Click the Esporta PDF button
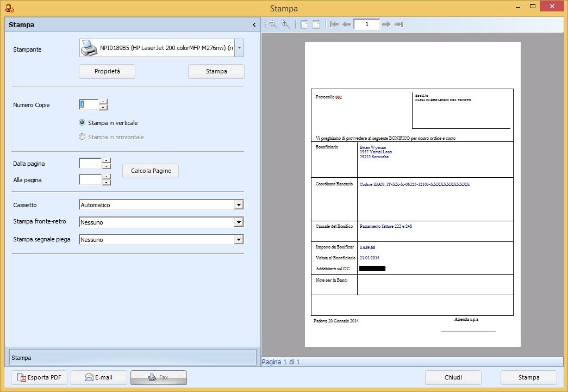The height and width of the screenshot is (392, 568). tap(39, 377)
